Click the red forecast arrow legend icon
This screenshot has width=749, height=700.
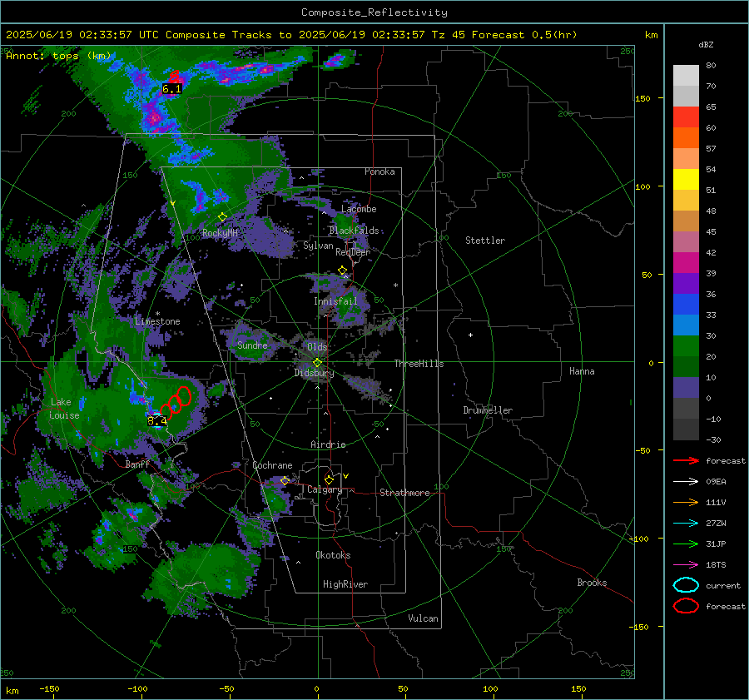pos(686,460)
